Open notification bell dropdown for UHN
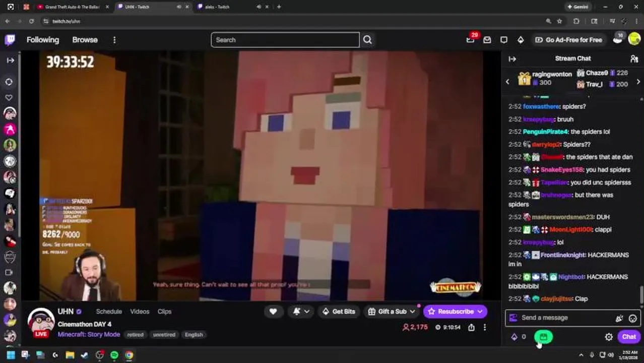This screenshot has height=363, width=644. pyautogui.click(x=301, y=312)
